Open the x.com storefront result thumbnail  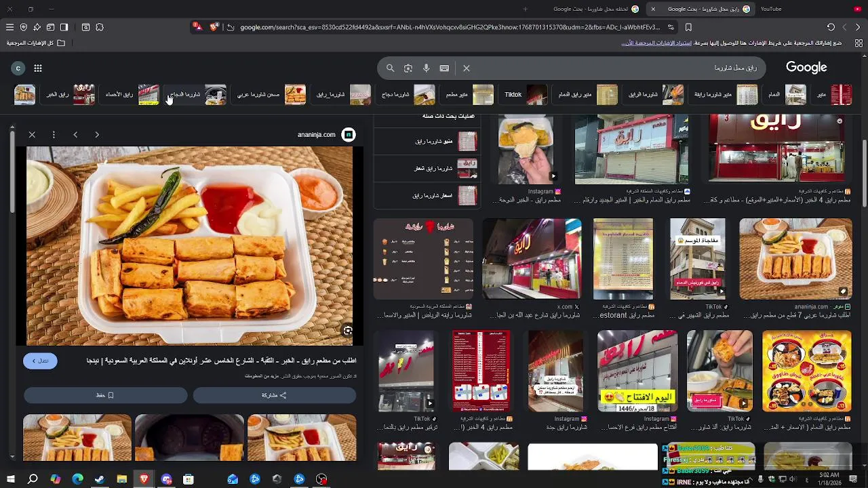(532, 259)
